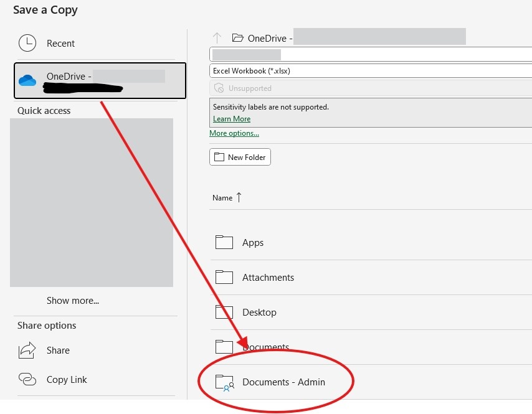Select the Share icon under Share options
Screen dimensions: 532x414
(x=26, y=350)
